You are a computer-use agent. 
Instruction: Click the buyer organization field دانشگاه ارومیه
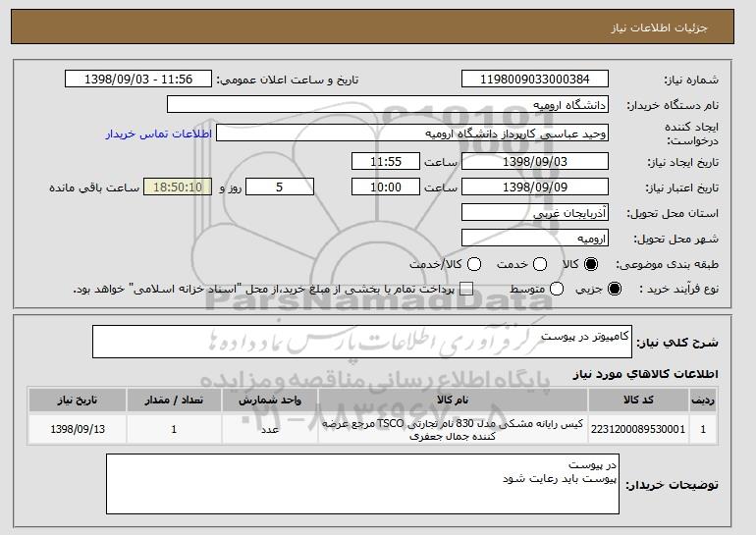pyautogui.click(x=388, y=104)
